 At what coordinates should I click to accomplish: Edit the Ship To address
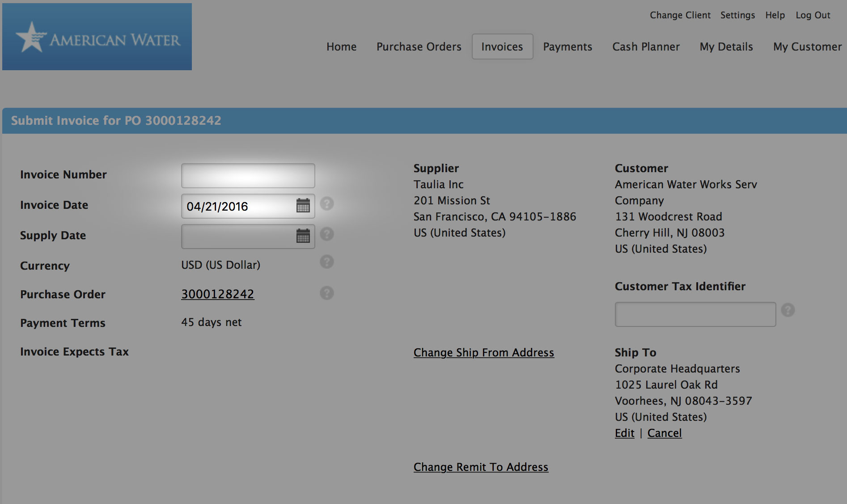point(625,433)
